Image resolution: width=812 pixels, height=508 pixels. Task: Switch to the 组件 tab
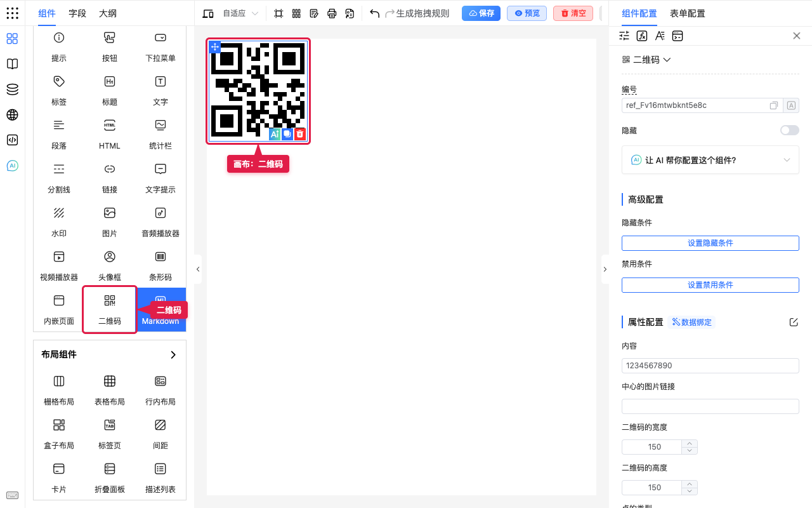[47, 13]
